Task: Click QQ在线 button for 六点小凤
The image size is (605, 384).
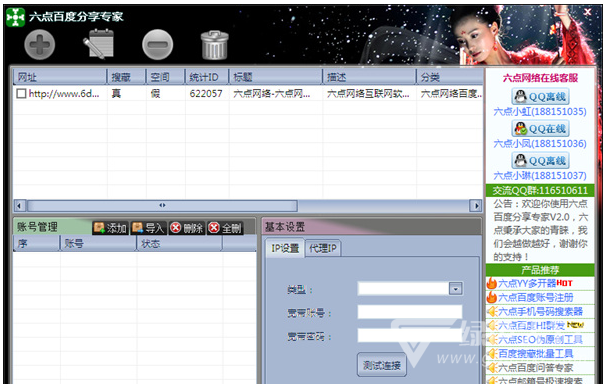Action: 540,129
